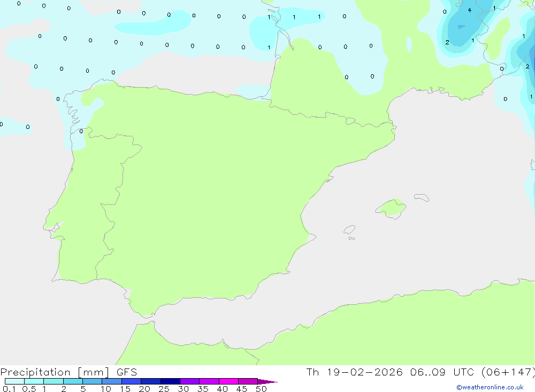Click the "19-02-2026" forecast date
This screenshot has height=392, width=535.
point(364,372)
